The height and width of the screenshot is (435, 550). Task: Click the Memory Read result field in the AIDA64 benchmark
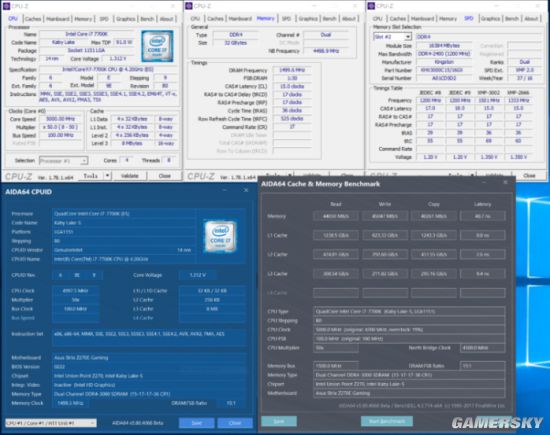(336, 216)
